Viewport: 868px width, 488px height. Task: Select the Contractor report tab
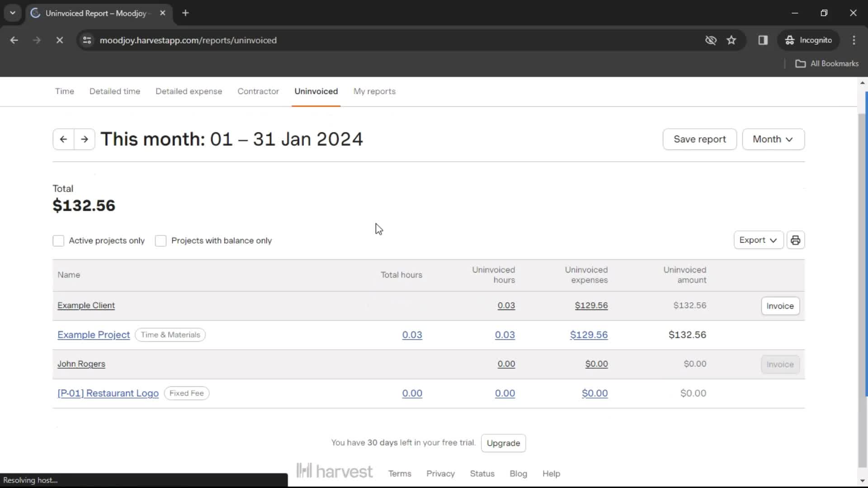pos(258,91)
